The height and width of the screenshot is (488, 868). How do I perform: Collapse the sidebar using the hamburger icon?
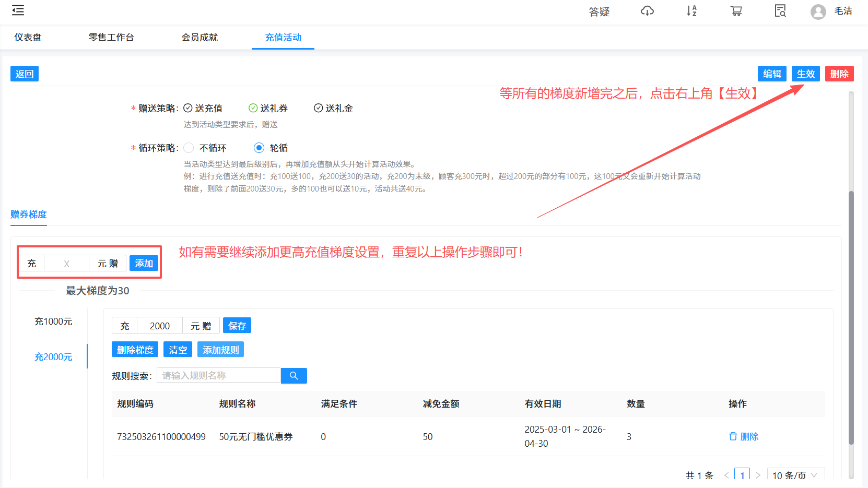click(x=17, y=10)
